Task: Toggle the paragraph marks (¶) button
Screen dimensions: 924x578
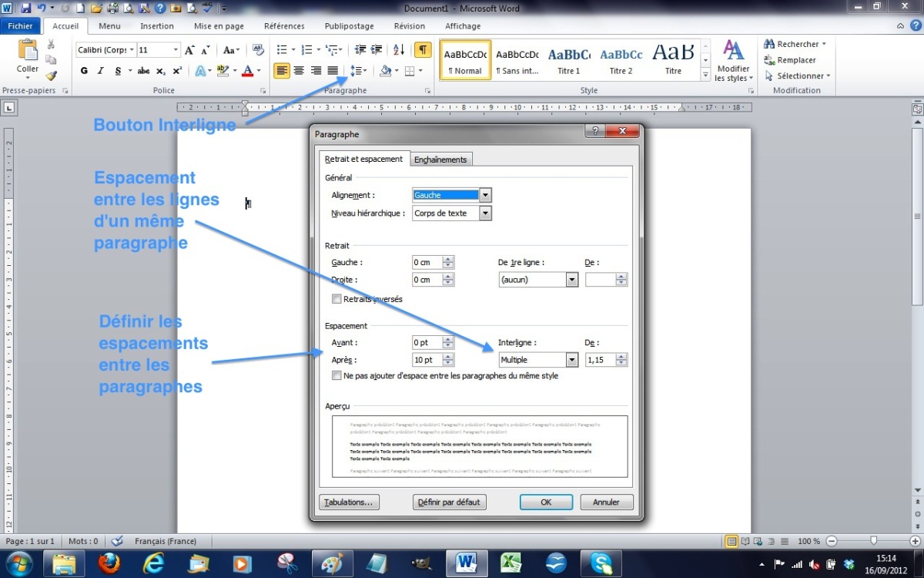Action: 423,50
